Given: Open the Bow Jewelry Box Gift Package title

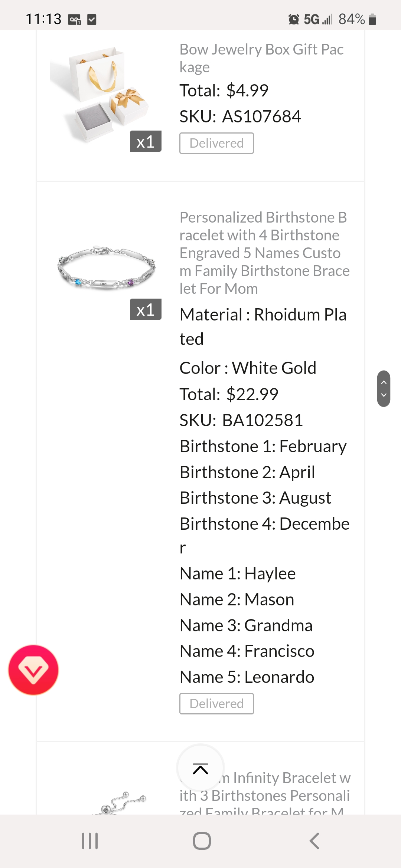Looking at the screenshot, I should coord(261,58).
